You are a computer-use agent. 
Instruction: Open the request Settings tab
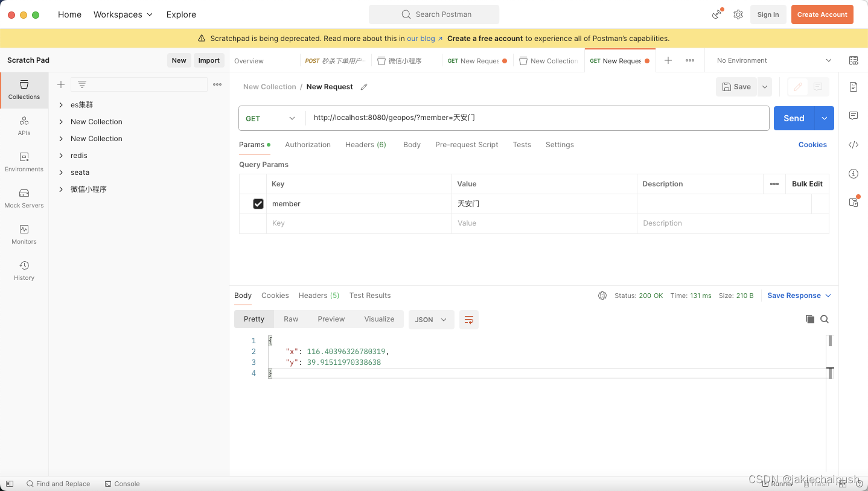pos(560,145)
